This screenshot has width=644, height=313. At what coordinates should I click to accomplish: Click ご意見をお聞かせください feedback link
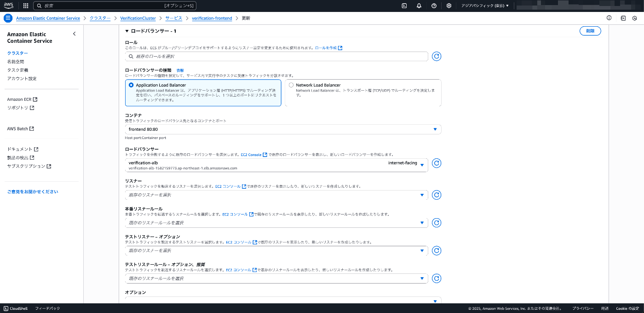(33, 191)
